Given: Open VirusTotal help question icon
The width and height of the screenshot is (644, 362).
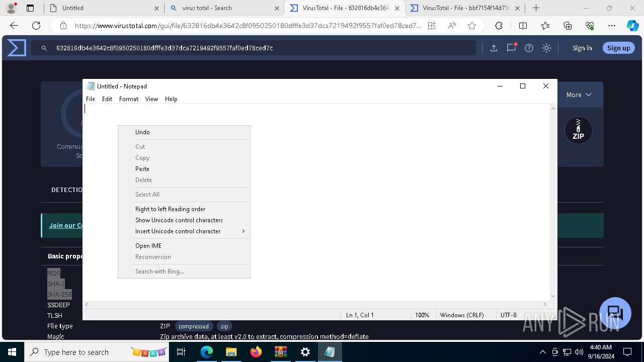Looking at the screenshot, I should pyautogui.click(x=529, y=48).
